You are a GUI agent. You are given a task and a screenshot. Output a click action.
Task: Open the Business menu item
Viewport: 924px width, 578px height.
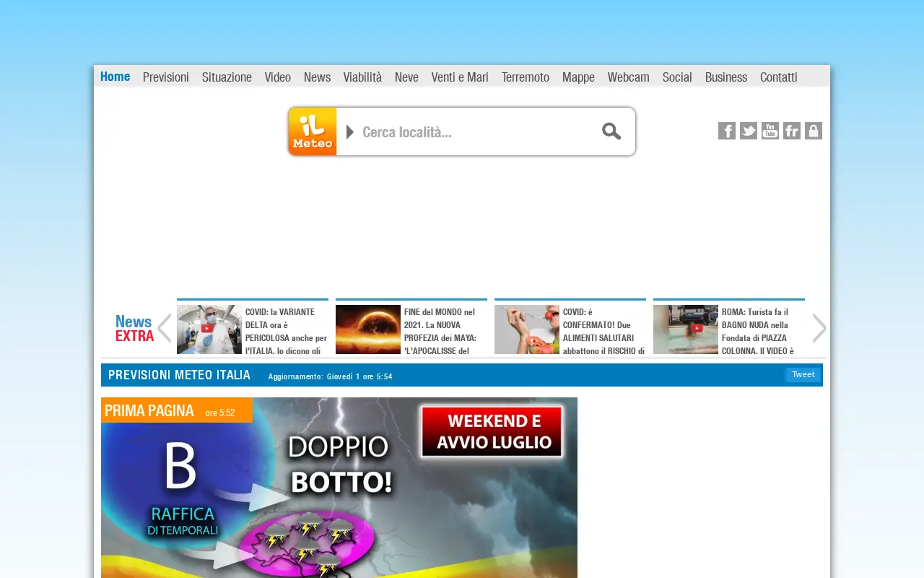tap(726, 77)
